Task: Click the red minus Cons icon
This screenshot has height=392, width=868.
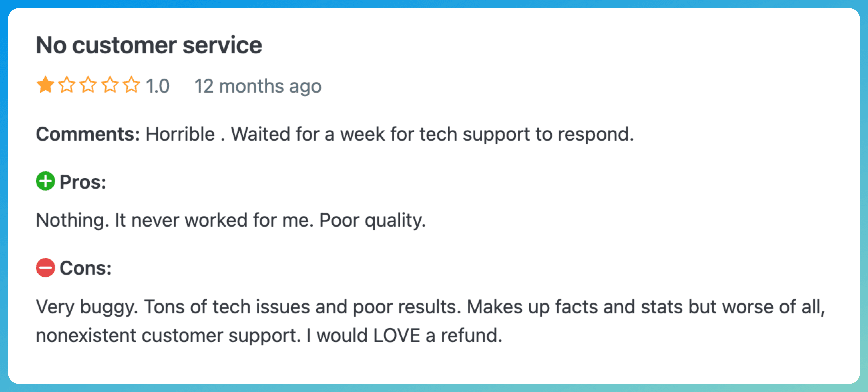Action: click(46, 268)
